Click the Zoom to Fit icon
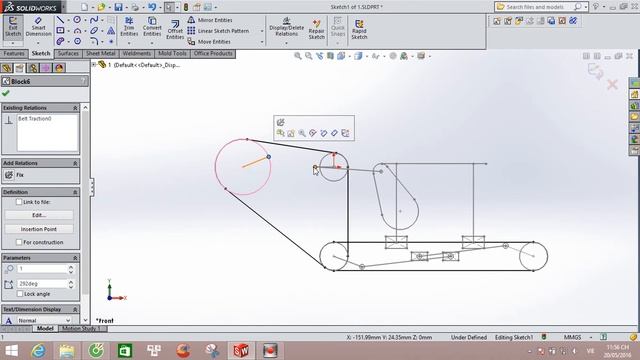This screenshot has width=640, height=360. click(298, 56)
